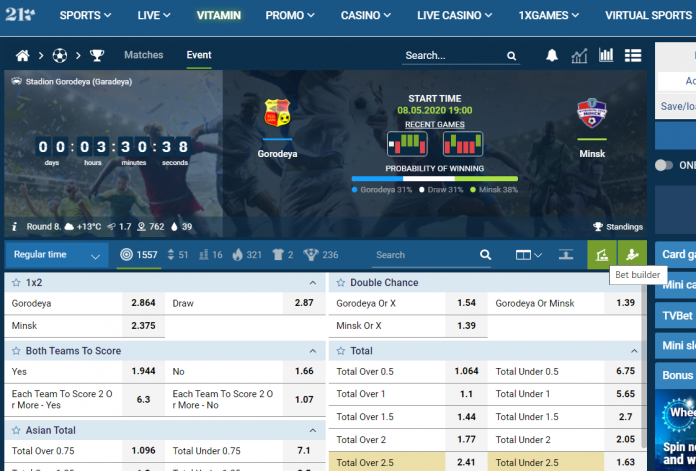The width and height of the screenshot is (696, 471).
Task: Click the info icon next to Round 8
Action: 14,227
